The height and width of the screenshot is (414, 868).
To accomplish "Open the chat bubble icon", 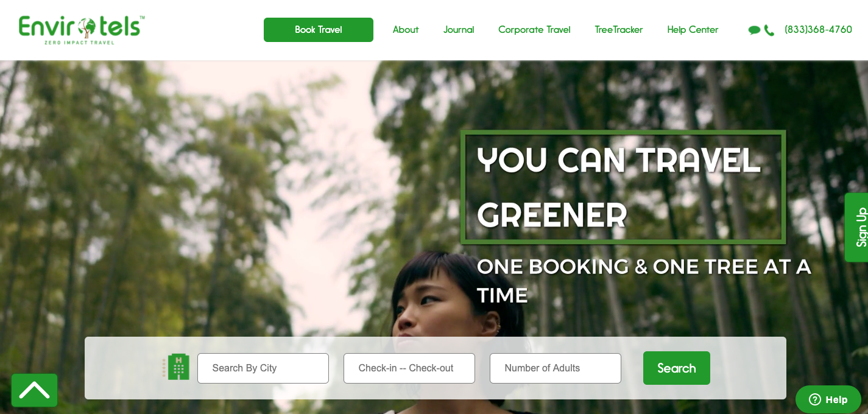I will 754,30.
